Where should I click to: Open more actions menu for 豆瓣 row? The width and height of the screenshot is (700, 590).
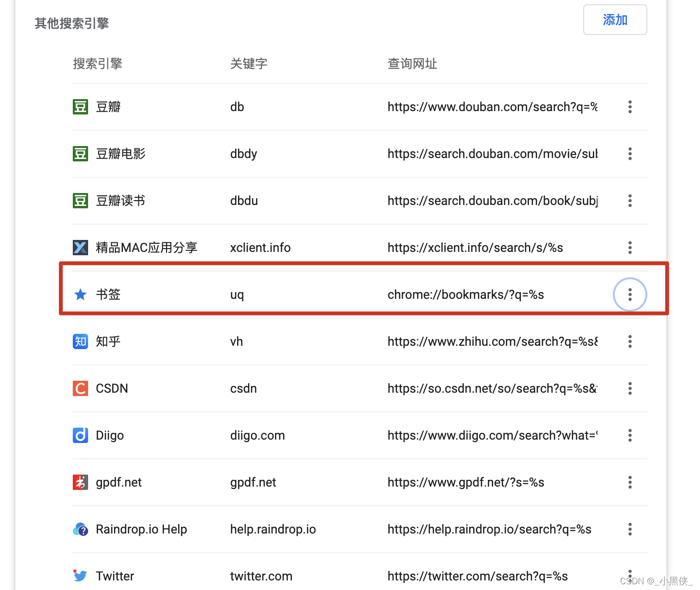pos(630,107)
